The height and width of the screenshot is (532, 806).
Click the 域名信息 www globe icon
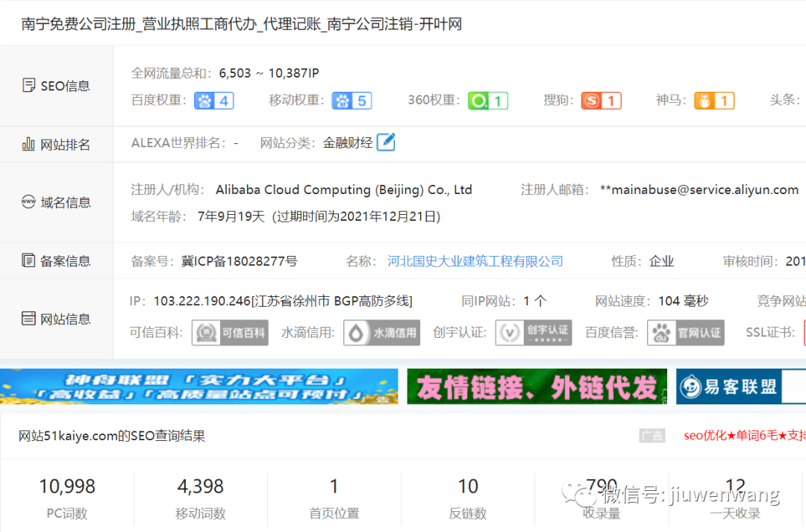[x=29, y=201]
